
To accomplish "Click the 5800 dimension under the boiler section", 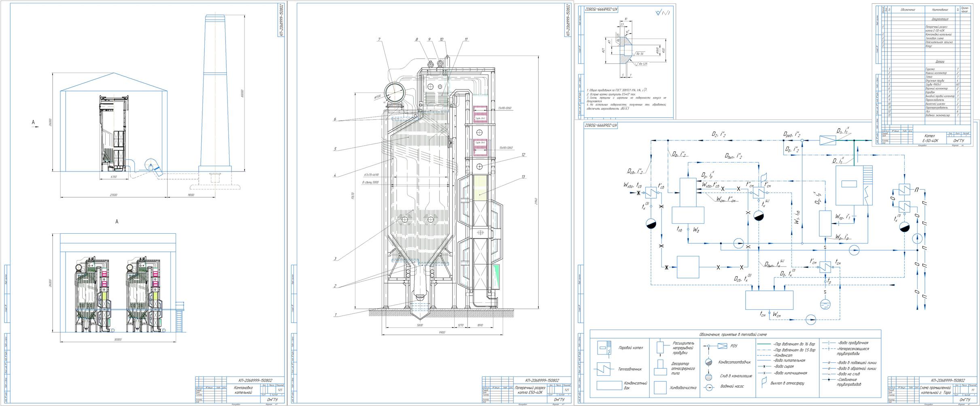I will pyautogui.click(x=419, y=325).
